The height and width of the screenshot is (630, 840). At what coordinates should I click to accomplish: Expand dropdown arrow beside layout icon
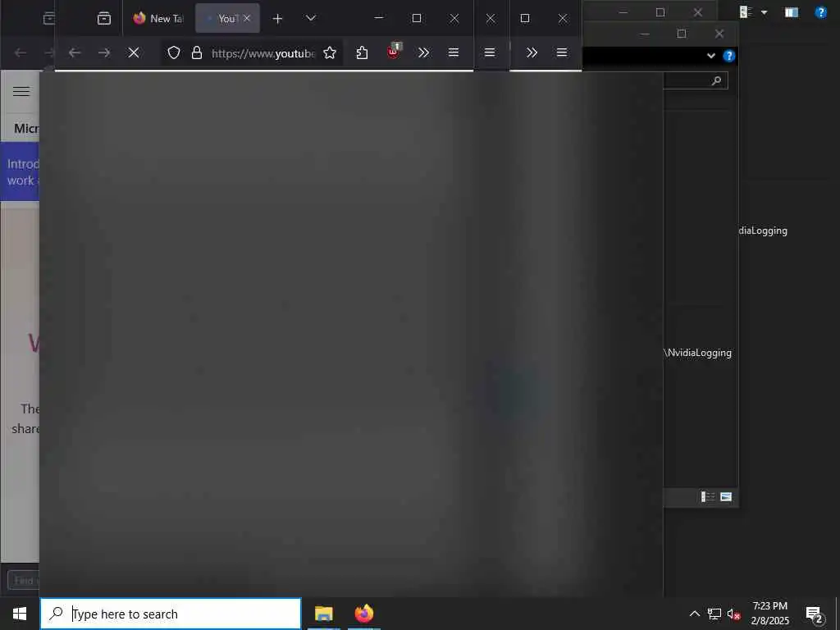(x=764, y=12)
